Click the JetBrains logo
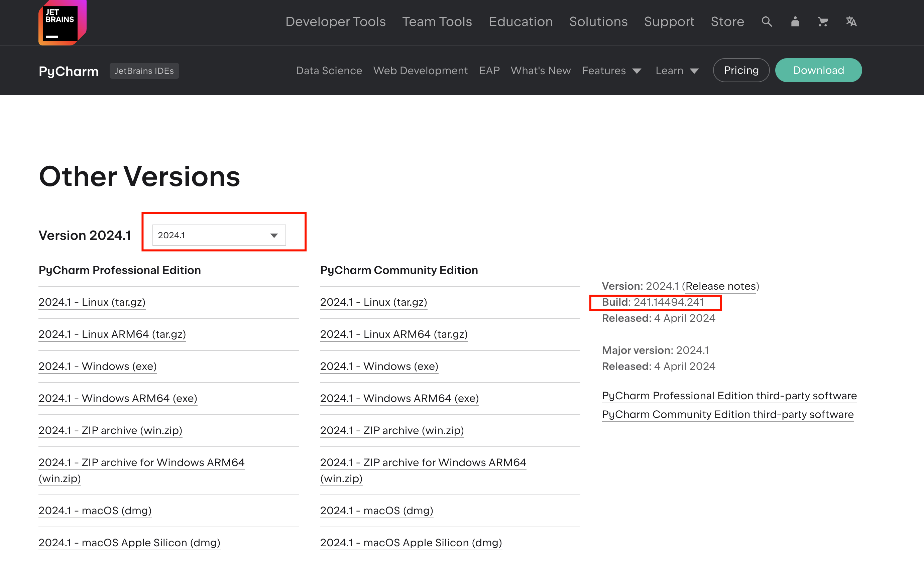Image resolution: width=924 pixels, height=570 pixels. [x=62, y=23]
